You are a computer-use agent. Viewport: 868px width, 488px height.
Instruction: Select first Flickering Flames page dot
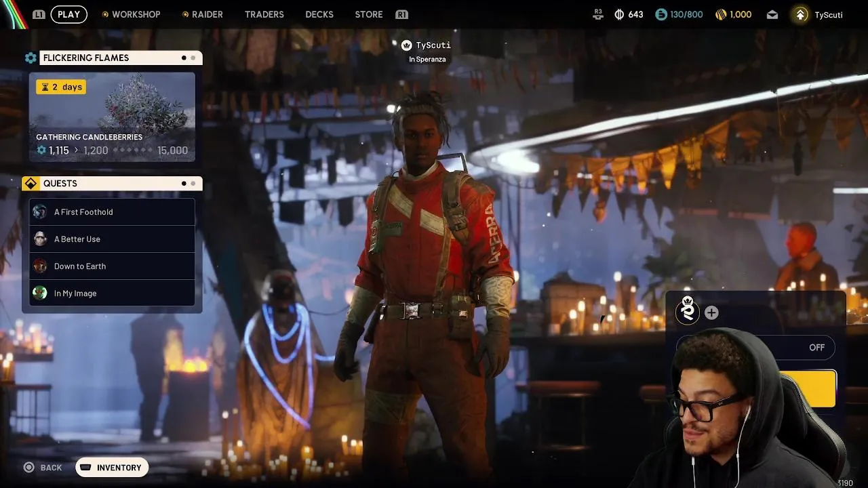pos(184,58)
